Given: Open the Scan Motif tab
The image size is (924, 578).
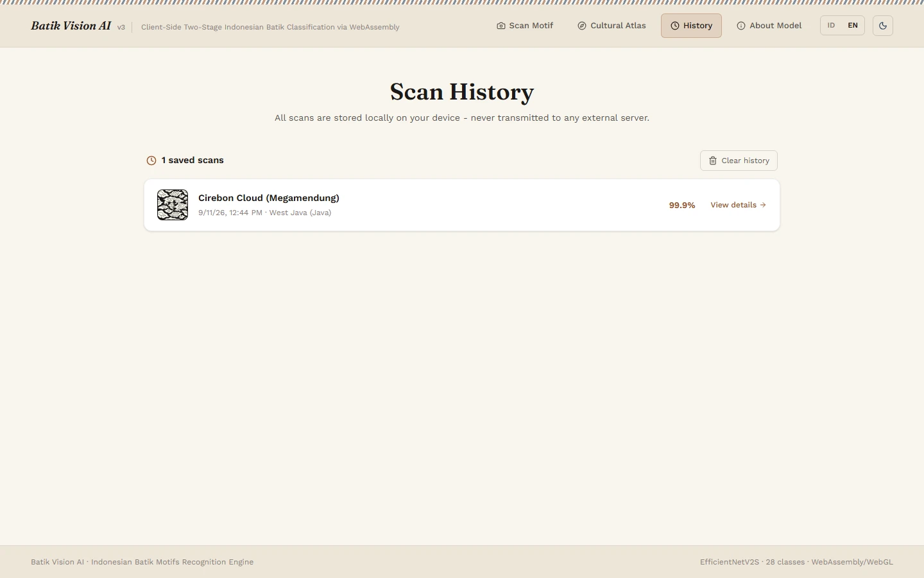Looking at the screenshot, I should point(525,26).
